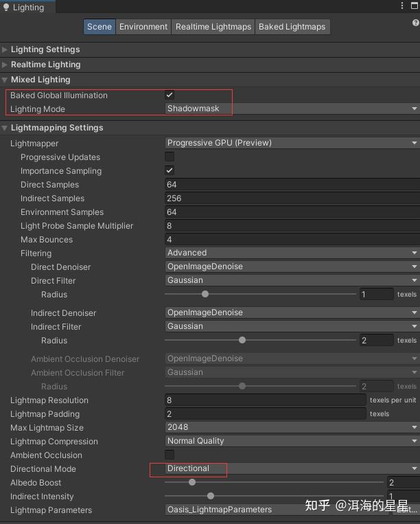Image resolution: width=420 pixels, height=524 pixels.
Task: Open the Lighting window kebab menu
Action: pos(402,6)
